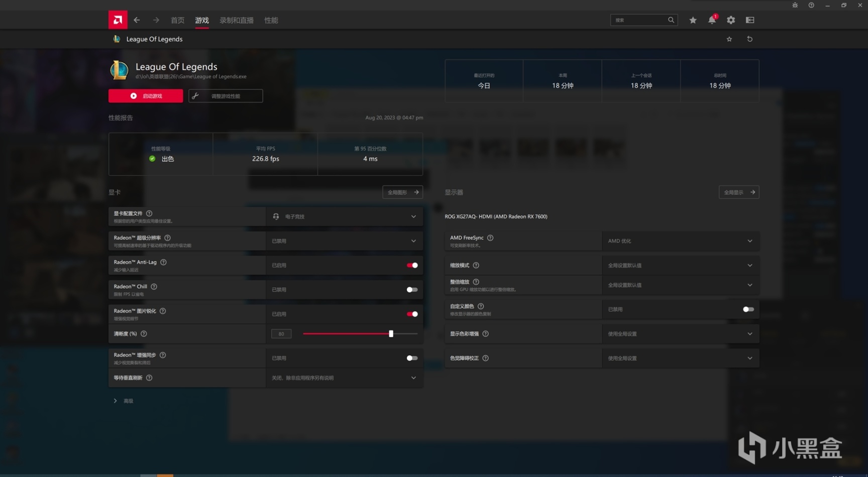The width and height of the screenshot is (868, 477).
Task: Open AMD FreeSync dropdown showing AMD 优化
Action: (681, 241)
